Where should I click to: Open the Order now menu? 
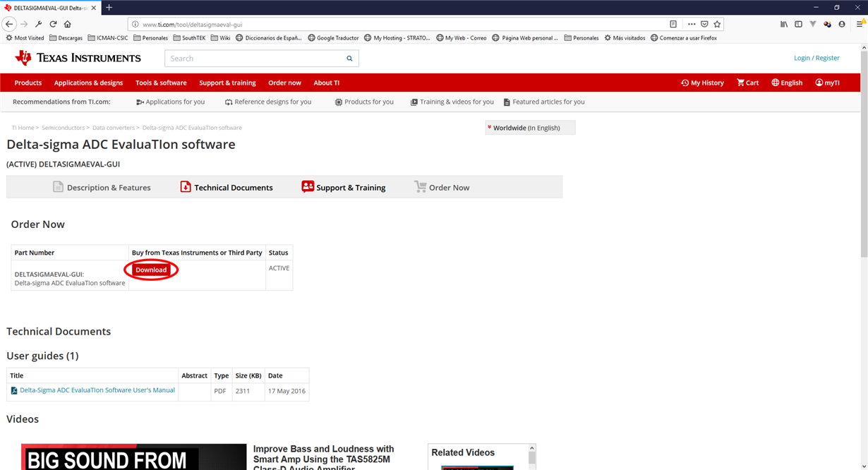[x=284, y=83]
